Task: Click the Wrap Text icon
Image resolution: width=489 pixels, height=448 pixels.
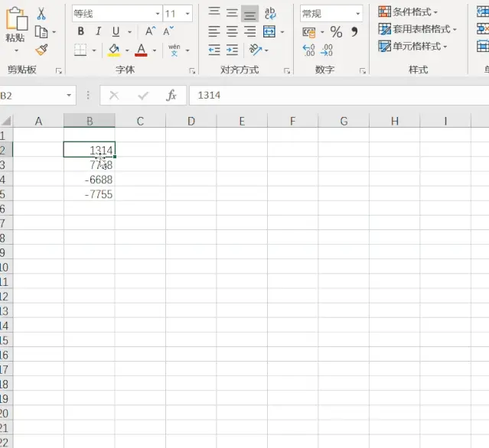Action: pos(270,13)
